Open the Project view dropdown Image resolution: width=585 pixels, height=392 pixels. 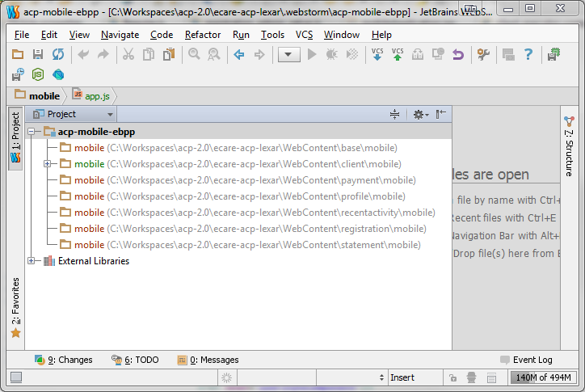tap(72, 114)
